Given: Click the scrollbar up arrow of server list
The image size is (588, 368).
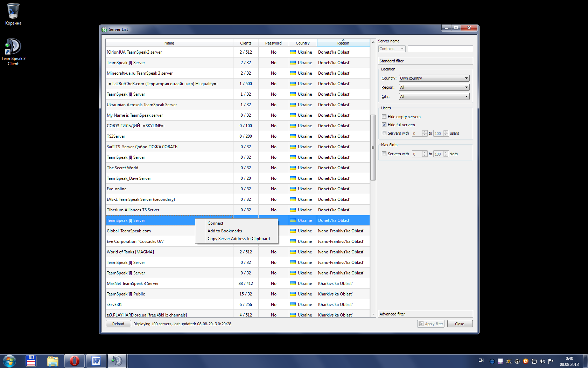Looking at the screenshot, I should [x=373, y=42].
